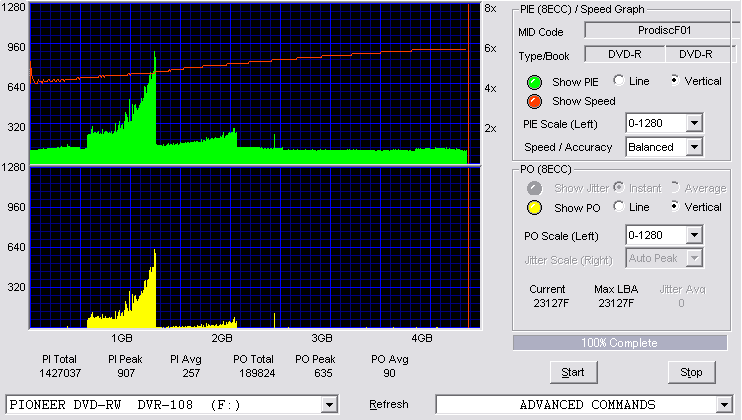Expand the Pioneer DVR-108 drive selector
The width and height of the screenshot is (742, 420).
(329, 405)
